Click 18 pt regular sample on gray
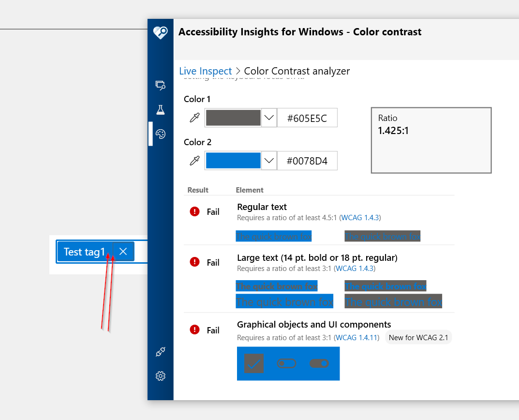519x420 pixels. coord(393,301)
